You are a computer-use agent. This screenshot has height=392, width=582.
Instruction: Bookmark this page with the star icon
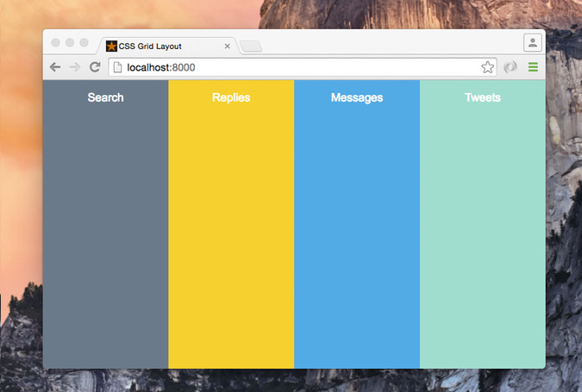click(487, 67)
